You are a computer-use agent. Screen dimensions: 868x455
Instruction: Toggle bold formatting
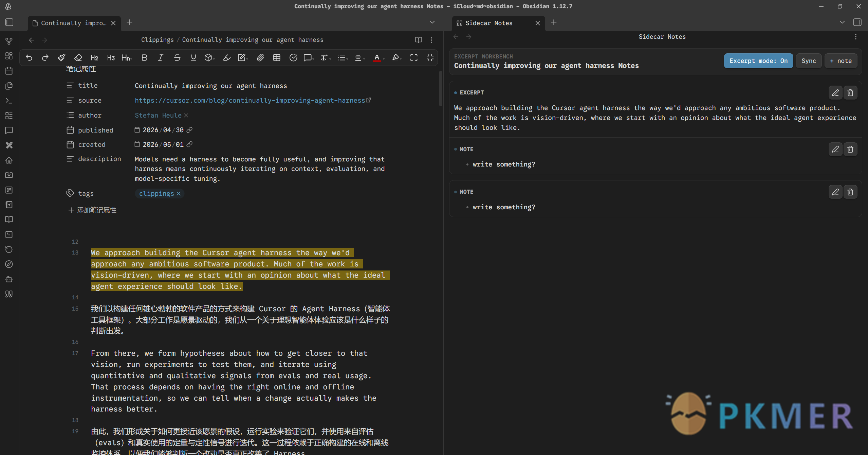click(144, 58)
